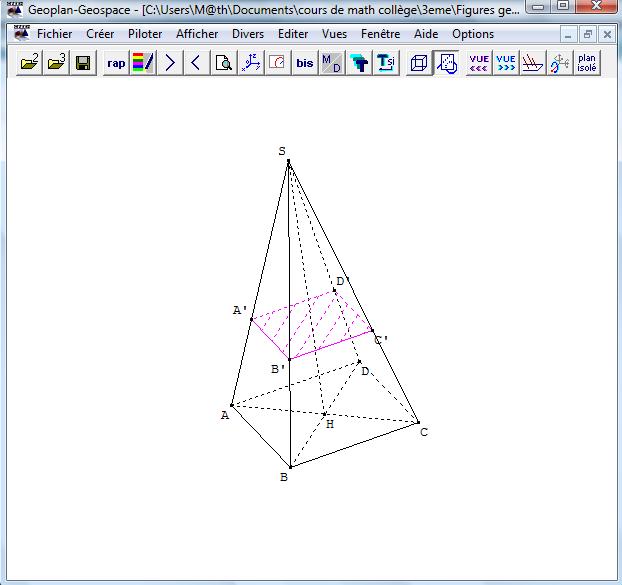Click the right chevron next-step button
The image size is (622, 585).
[x=170, y=63]
